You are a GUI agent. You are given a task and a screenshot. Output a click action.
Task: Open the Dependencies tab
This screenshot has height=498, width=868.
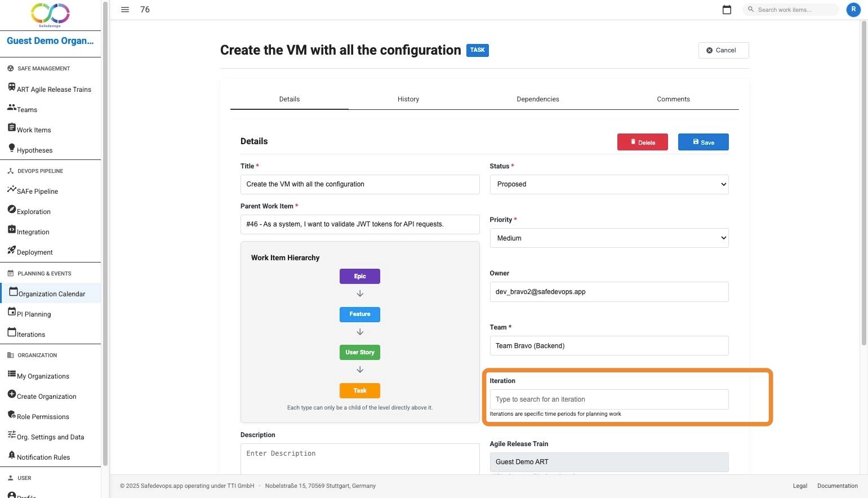pos(537,99)
